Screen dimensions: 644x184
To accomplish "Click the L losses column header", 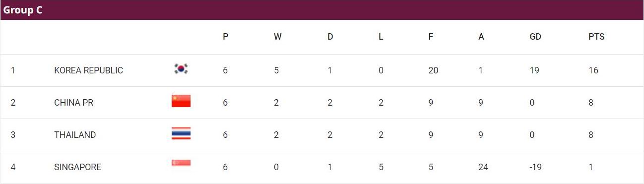I will [381, 37].
